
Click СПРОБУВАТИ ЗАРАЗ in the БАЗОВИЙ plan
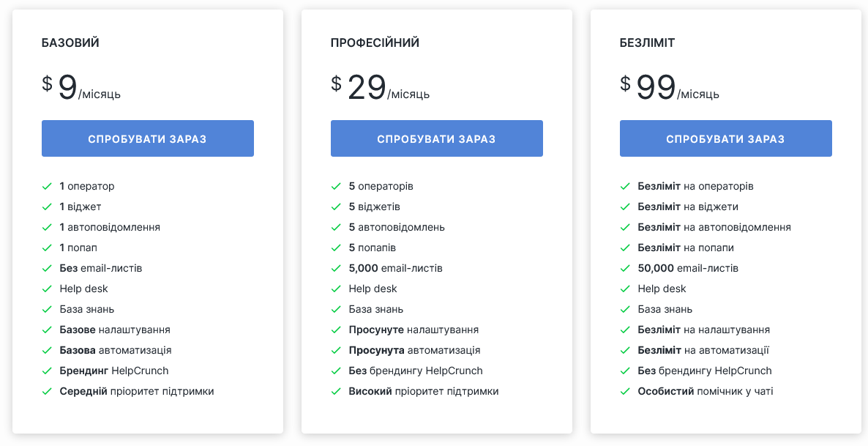coord(148,138)
